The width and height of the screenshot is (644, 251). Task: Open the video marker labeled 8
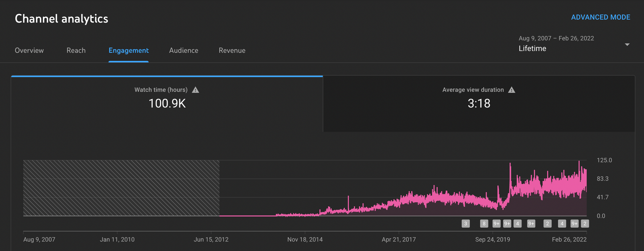coord(484,224)
